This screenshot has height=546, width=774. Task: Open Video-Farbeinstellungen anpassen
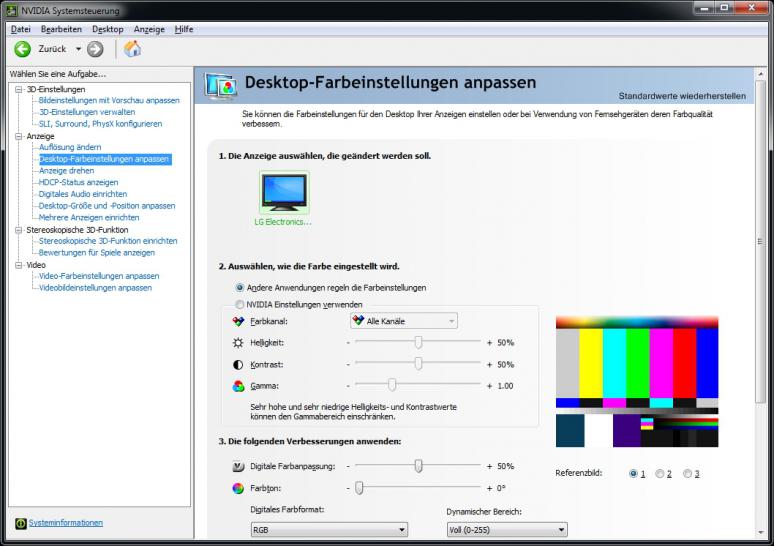coord(99,276)
